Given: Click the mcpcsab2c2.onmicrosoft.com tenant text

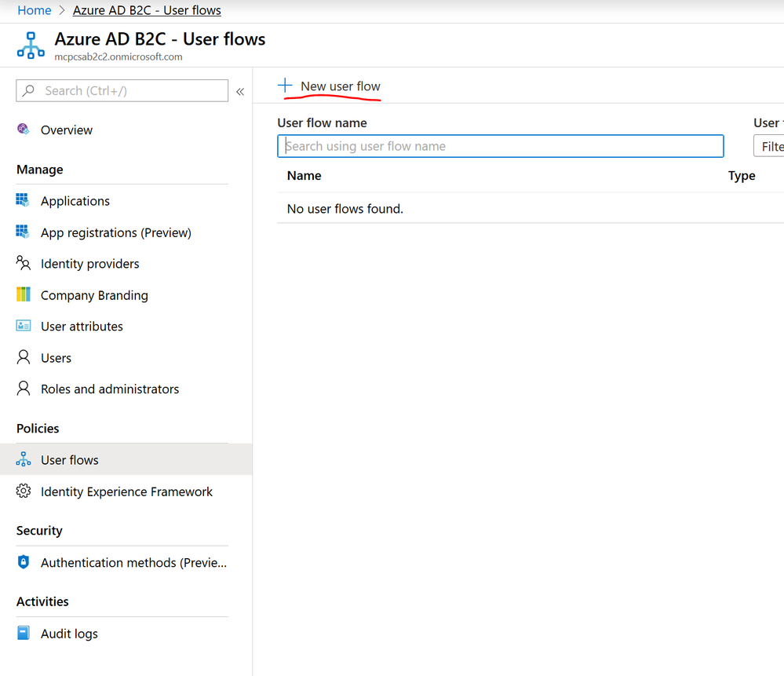Looking at the screenshot, I should pos(118,57).
